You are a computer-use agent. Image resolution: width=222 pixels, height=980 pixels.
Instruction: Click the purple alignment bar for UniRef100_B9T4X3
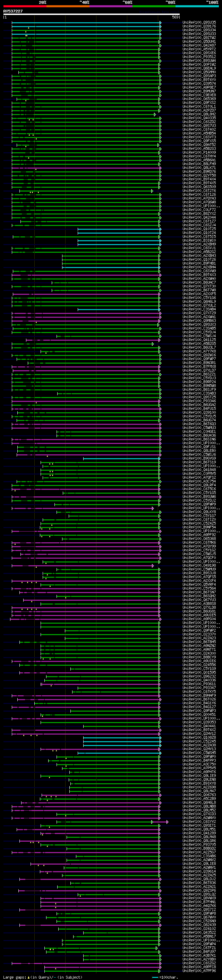(x=86, y=275)
